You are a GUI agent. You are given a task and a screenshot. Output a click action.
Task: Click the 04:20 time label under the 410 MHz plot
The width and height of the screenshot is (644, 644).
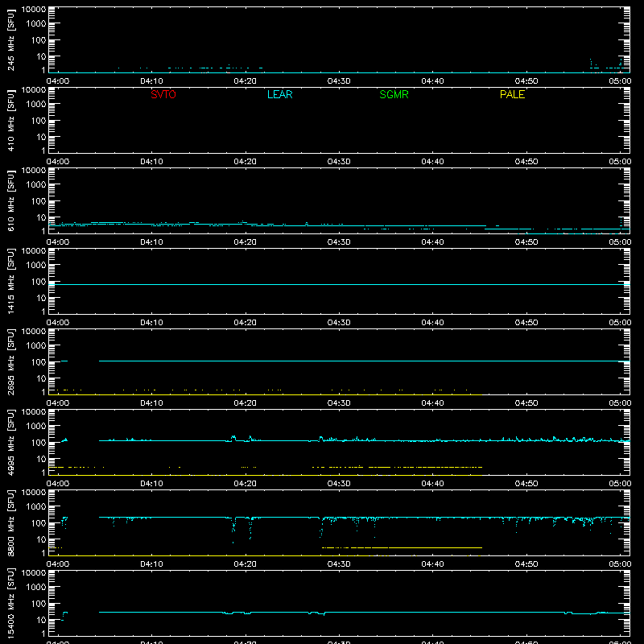pyautogui.click(x=246, y=162)
